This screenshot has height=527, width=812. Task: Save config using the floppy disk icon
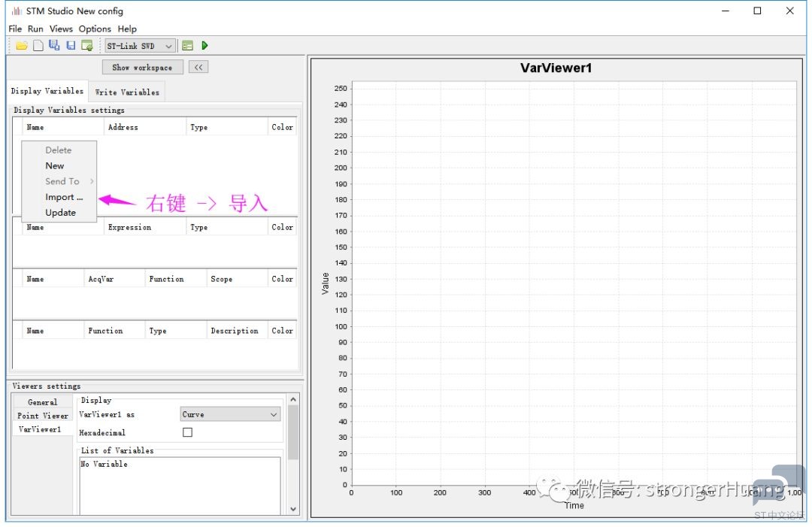coord(71,46)
